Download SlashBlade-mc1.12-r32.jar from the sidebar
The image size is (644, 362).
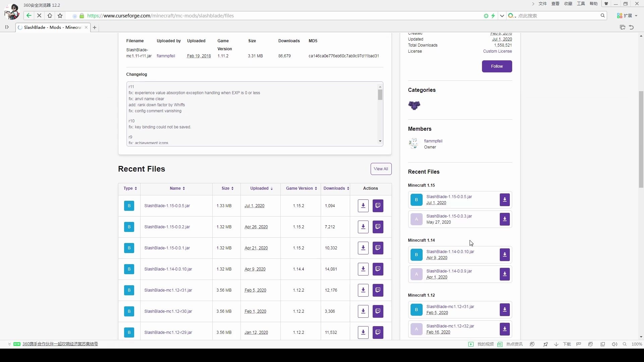[504, 329]
